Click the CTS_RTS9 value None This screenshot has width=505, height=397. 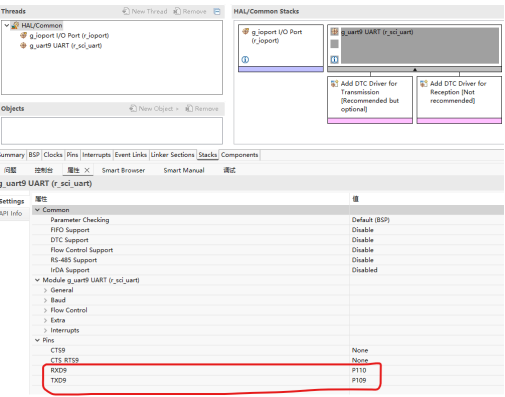[x=360, y=360]
